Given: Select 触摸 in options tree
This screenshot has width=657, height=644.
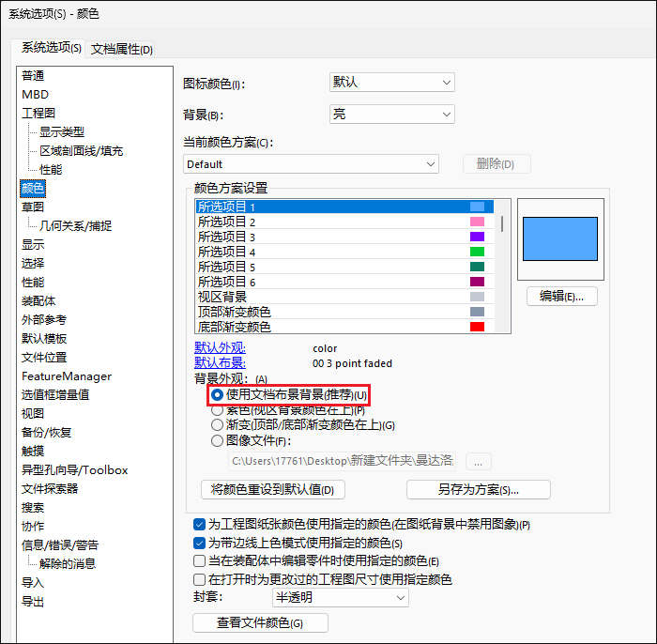Looking at the screenshot, I should [33, 452].
